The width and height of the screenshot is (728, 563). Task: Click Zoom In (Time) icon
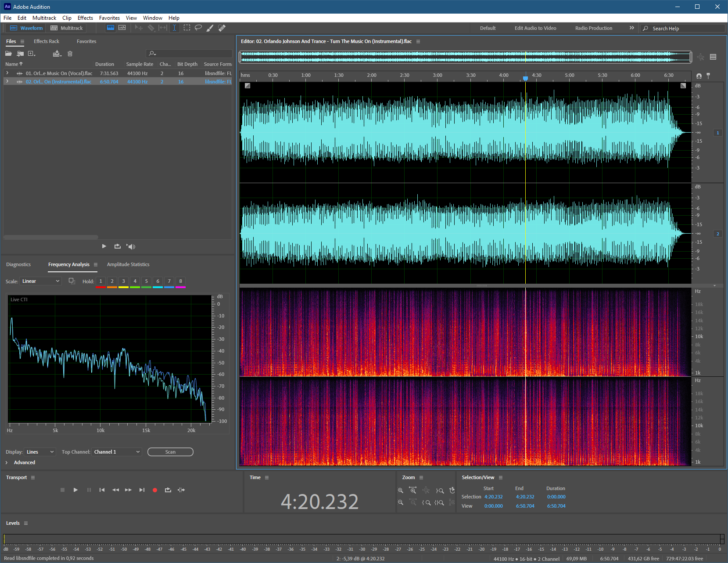tap(413, 490)
